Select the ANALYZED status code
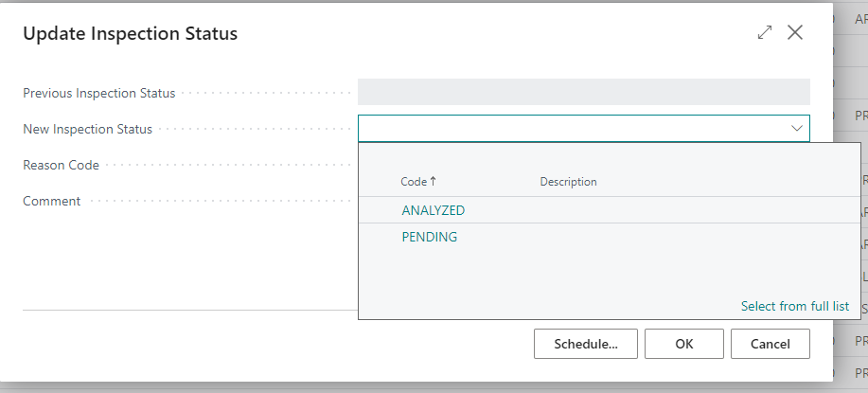This screenshot has width=868, height=393. click(433, 210)
